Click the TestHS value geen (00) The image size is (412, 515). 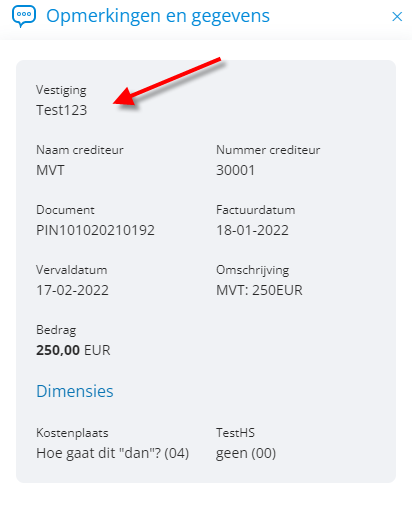pos(246,453)
